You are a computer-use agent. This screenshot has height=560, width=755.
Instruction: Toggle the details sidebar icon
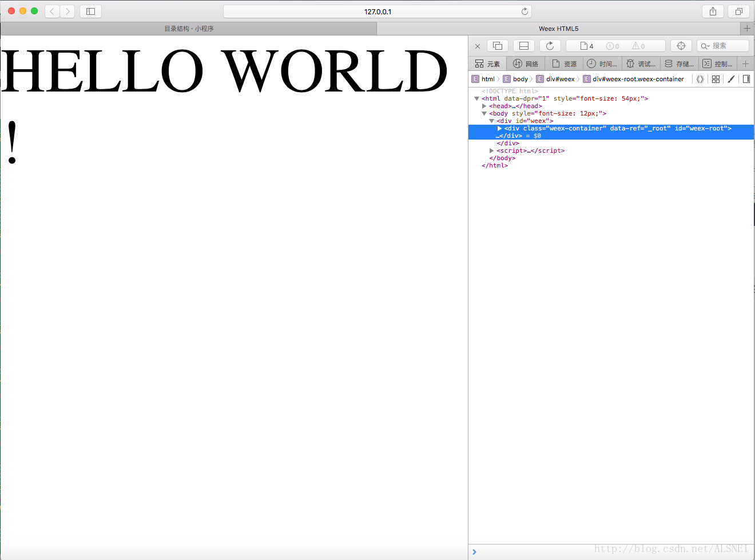click(746, 79)
